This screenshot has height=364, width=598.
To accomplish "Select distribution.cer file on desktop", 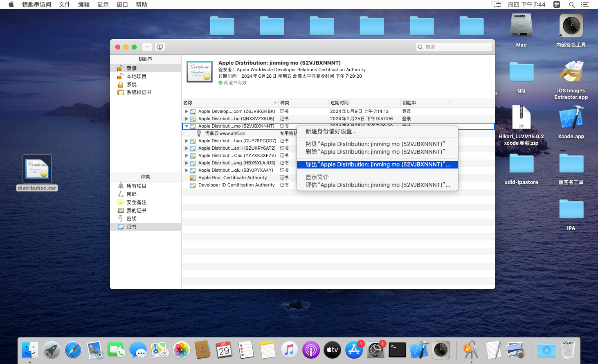I will pos(37,173).
